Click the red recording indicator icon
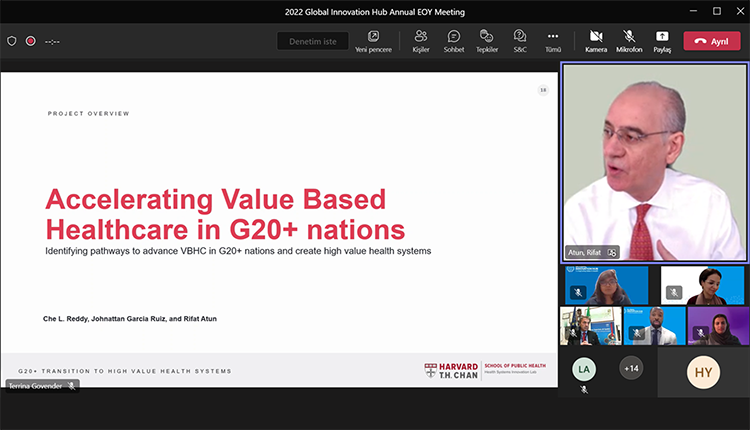The height and width of the screenshot is (430, 750). 31,41
